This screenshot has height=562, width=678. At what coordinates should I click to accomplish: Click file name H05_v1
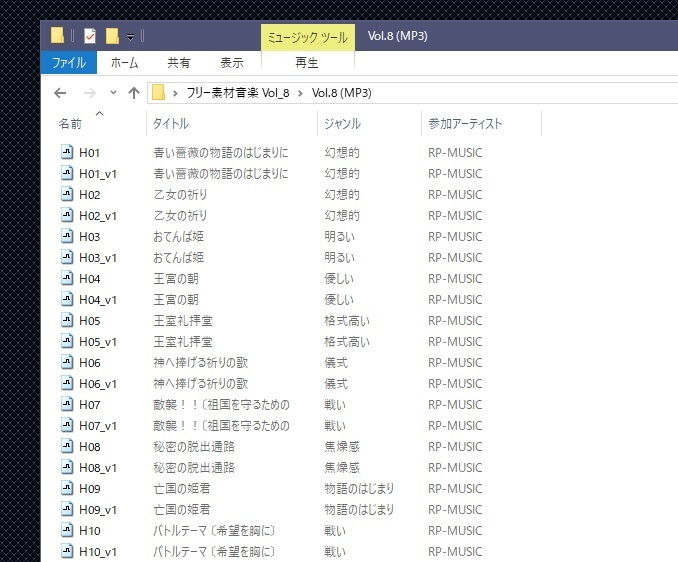coord(98,342)
